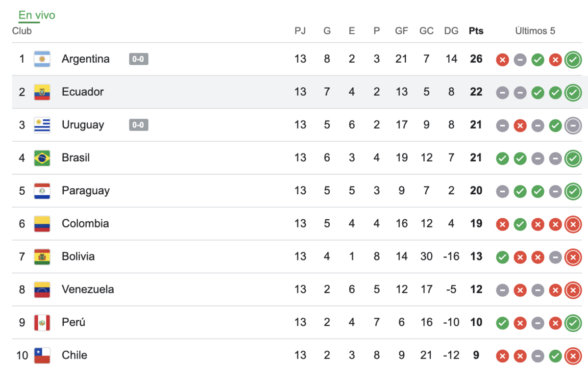Click the Uruguay flag icon
The width and height of the screenshot is (588, 387).
click(42, 125)
